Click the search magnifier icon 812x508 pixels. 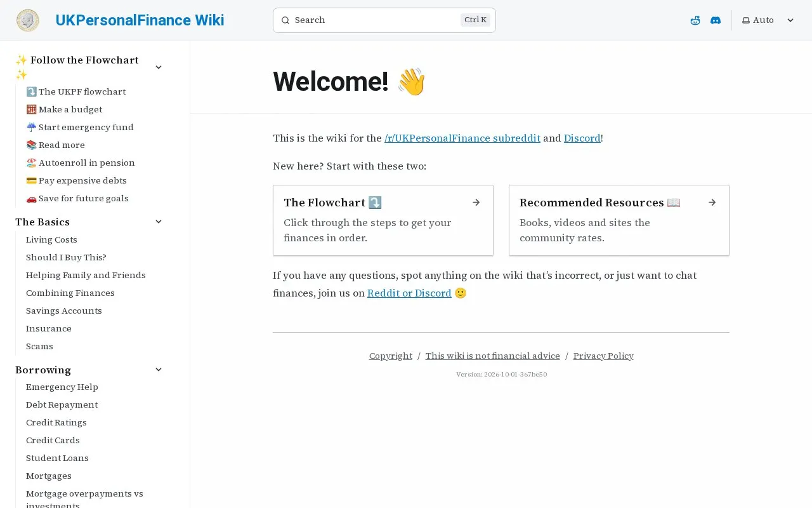tap(285, 20)
